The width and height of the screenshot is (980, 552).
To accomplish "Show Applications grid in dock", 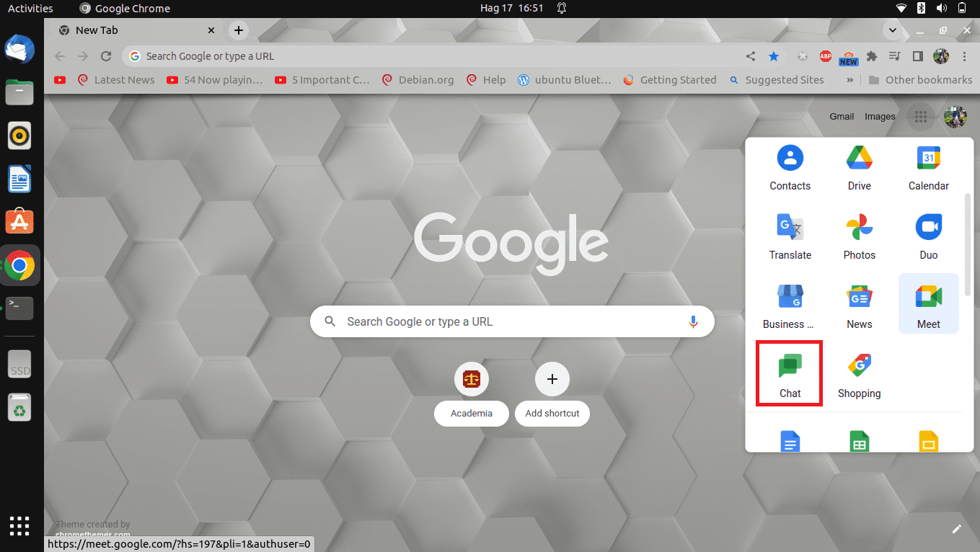I will click(19, 526).
